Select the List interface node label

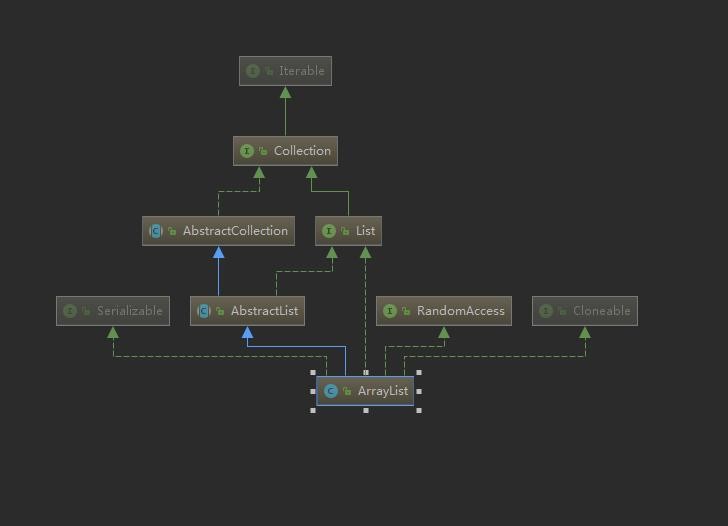click(x=365, y=231)
